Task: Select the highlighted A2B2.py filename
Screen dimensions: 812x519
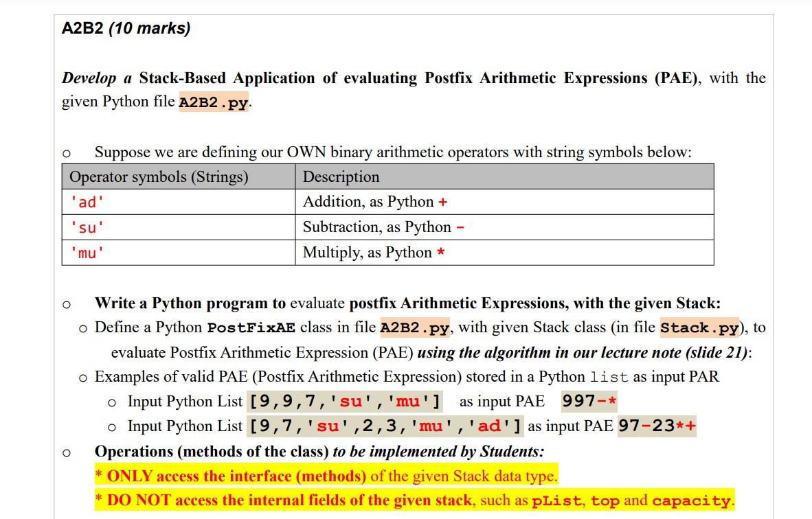Action: click(212, 102)
